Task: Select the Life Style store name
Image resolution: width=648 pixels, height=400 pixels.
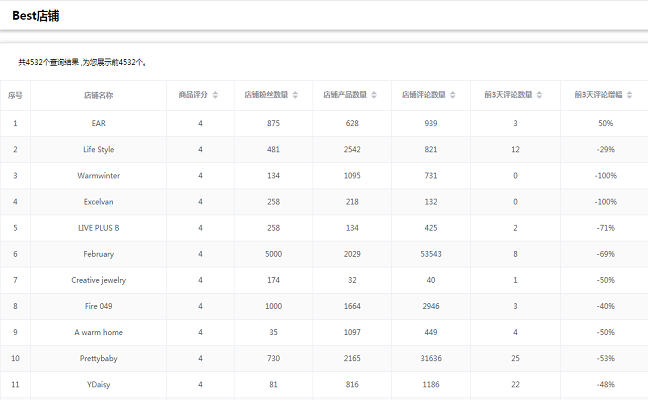Action: 98,149
